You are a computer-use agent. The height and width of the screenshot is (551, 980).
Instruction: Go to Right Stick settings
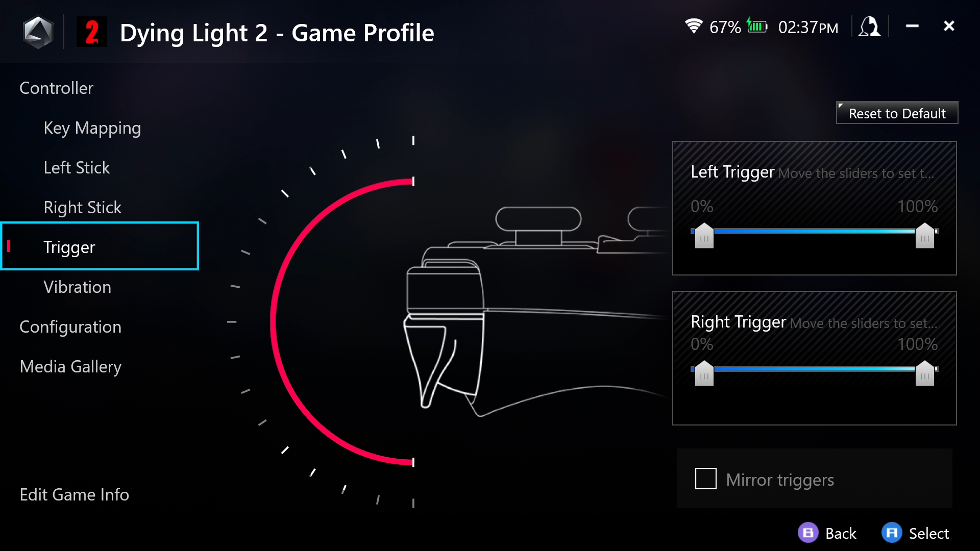coord(83,207)
